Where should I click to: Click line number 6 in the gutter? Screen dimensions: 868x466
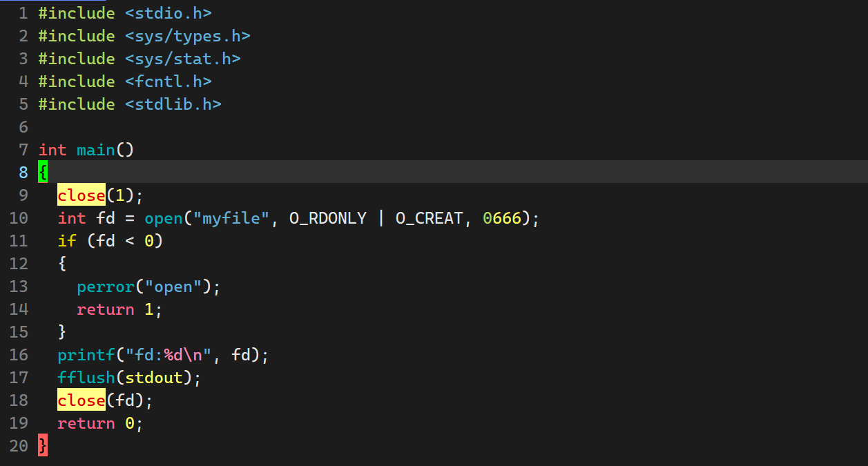click(23, 127)
